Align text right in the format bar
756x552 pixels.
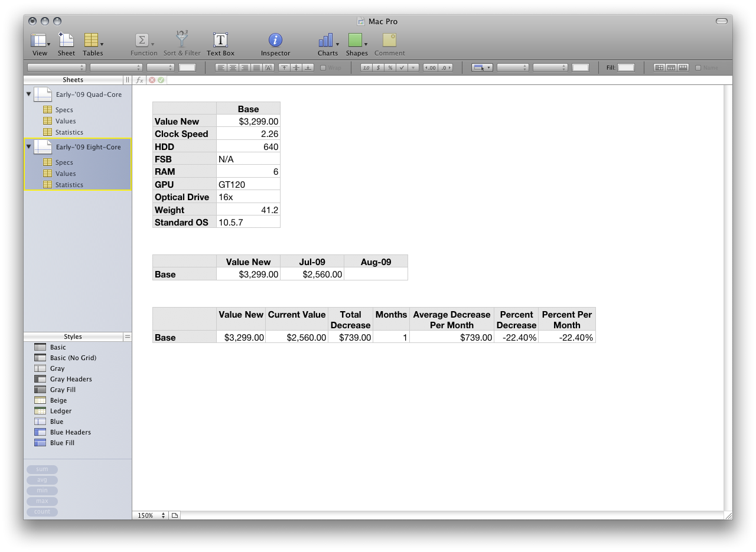(x=244, y=68)
